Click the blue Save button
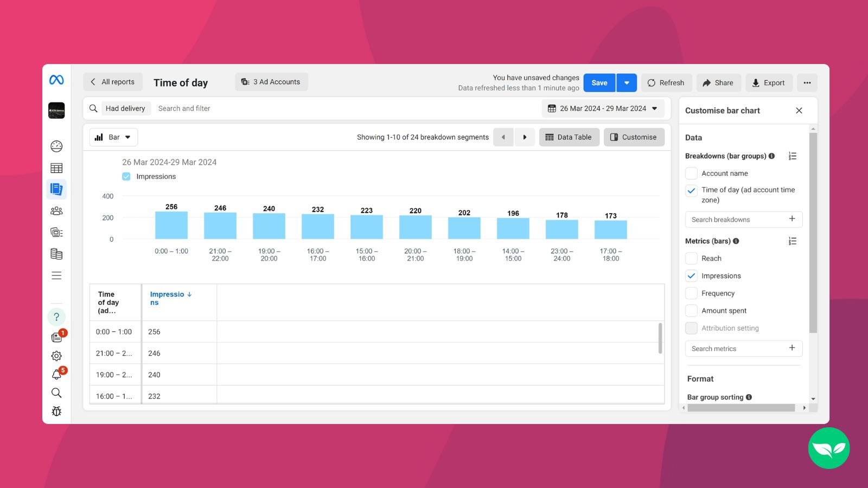Viewport: 868px width, 488px height. (599, 82)
